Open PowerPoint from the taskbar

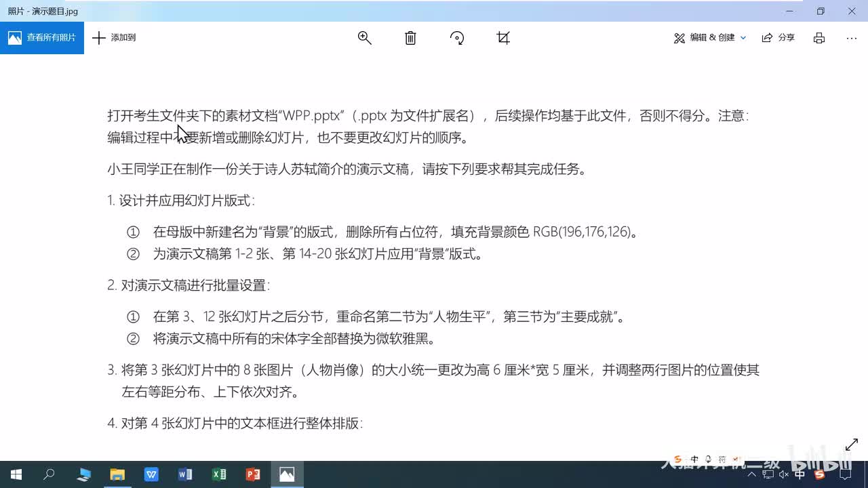click(x=253, y=474)
